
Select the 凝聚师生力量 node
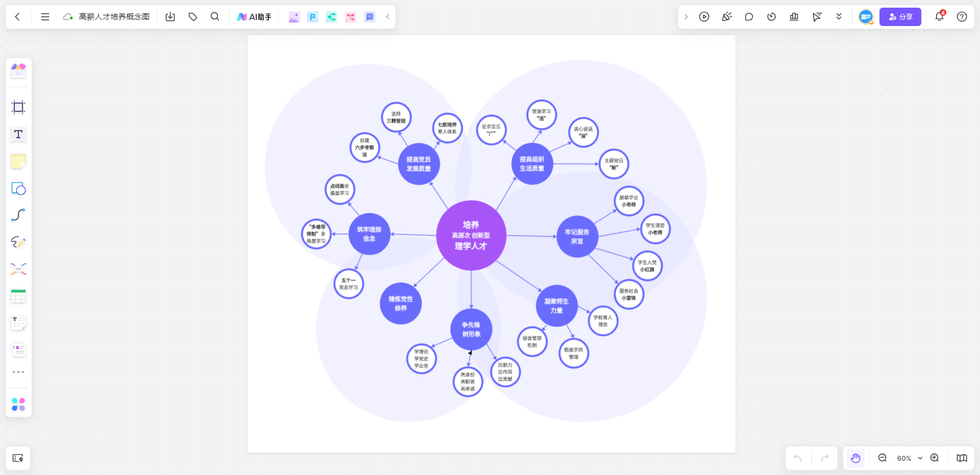(x=556, y=306)
